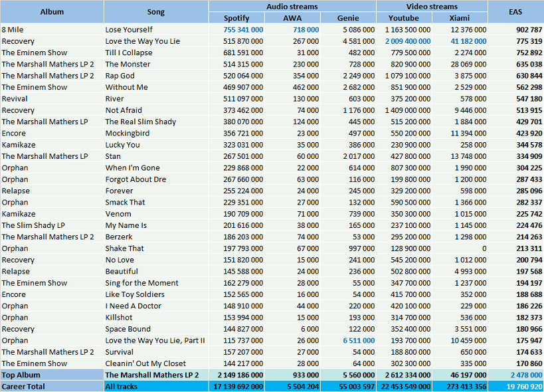
Task: Select the I Need A Doctor cell
Action: point(156,306)
